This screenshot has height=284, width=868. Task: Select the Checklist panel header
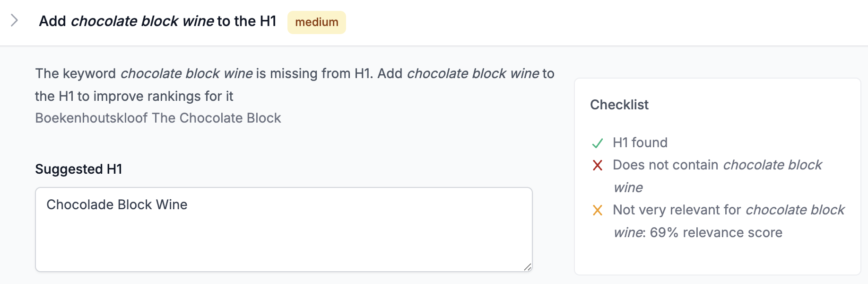(619, 105)
